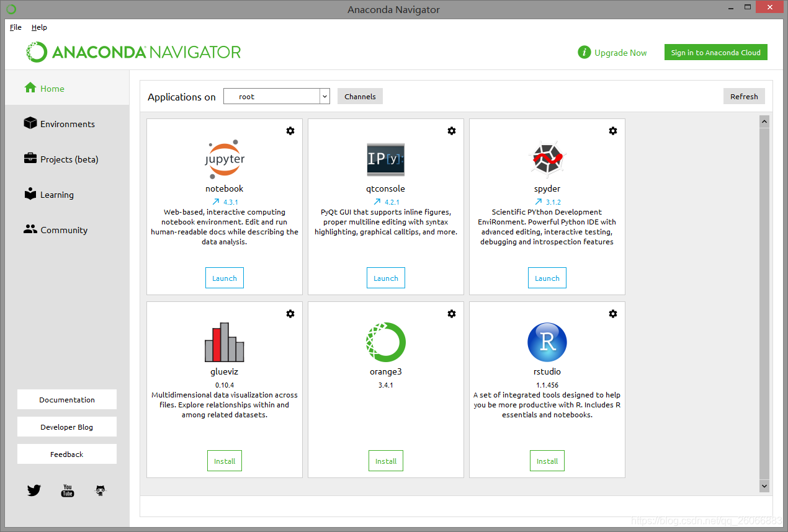The height and width of the screenshot is (532, 788).
Task: Open the File menu
Action: point(16,27)
